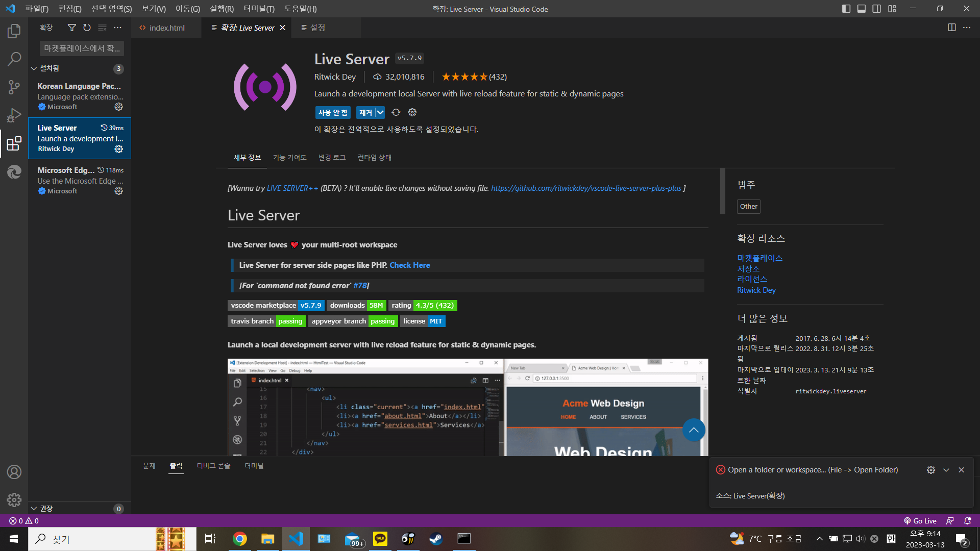Open the 기능 기여도 tab
Screen dimensions: 980x551
289,158
